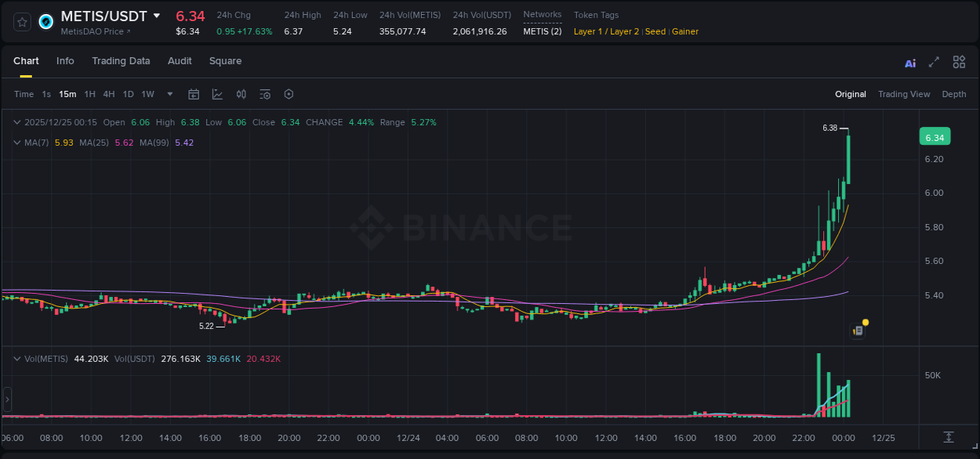Switch to the Trading Data tab
The width and height of the screenshot is (980, 459).
(121, 61)
